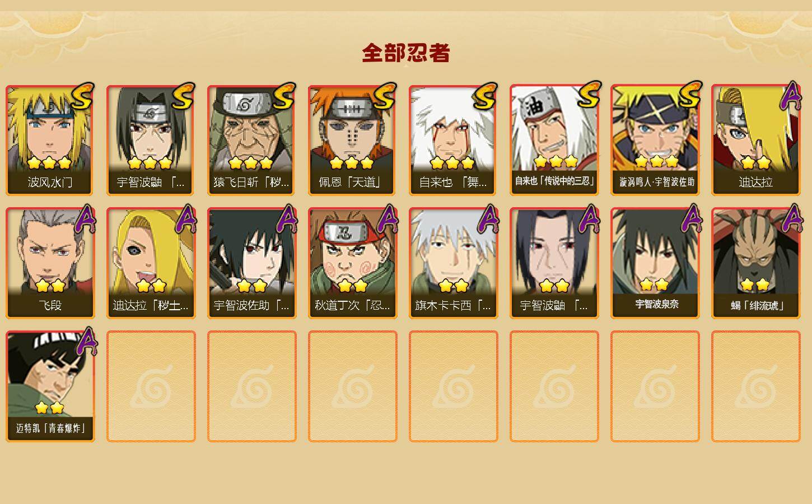Click the A rank badge on the 蝎 card
Viewport: 812px width, 504px height.
[791, 220]
